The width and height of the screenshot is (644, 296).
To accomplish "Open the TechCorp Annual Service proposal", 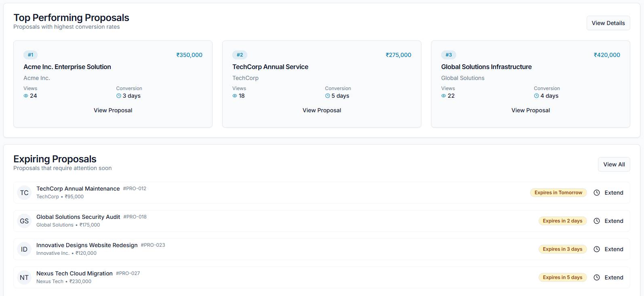I will (322, 110).
